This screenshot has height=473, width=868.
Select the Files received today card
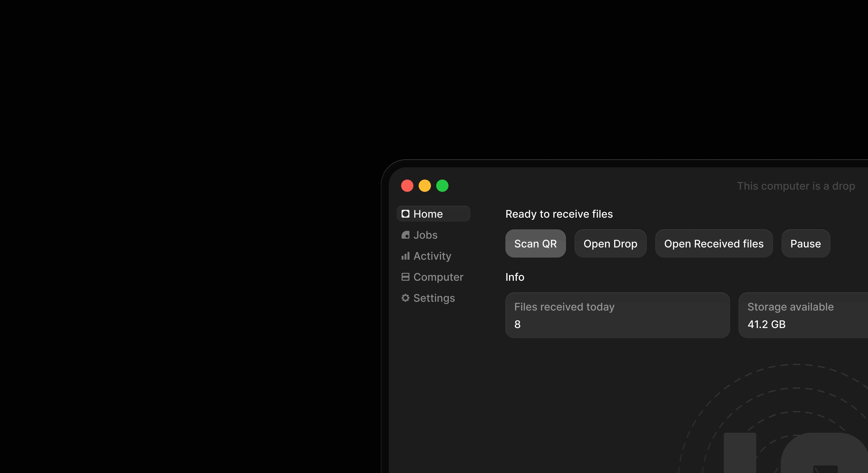pos(617,315)
